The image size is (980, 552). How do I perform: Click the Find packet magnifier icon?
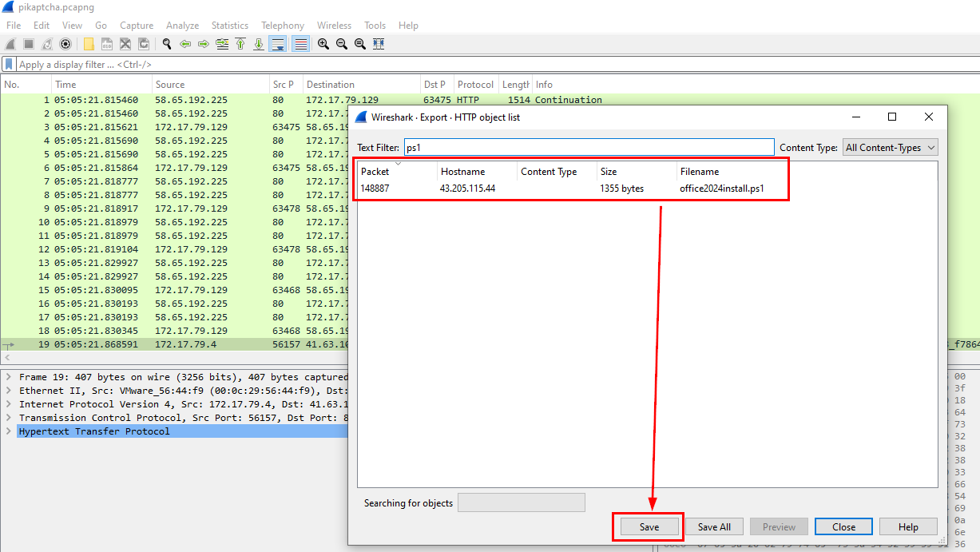(166, 44)
